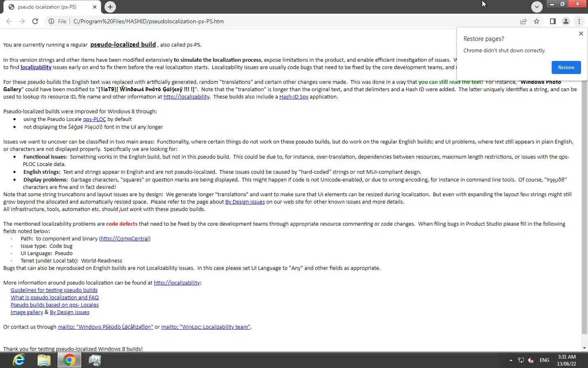Image resolution: width=588 pixels, height=368 pixels.
Task: View site information icon next to File
Action: pyautogui.click(x=51, y=21)
